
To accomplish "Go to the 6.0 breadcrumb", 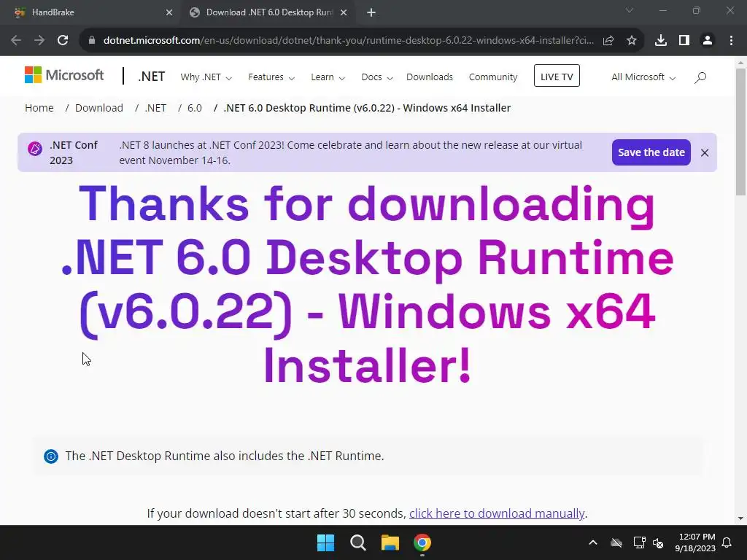I will coord(194,108).
